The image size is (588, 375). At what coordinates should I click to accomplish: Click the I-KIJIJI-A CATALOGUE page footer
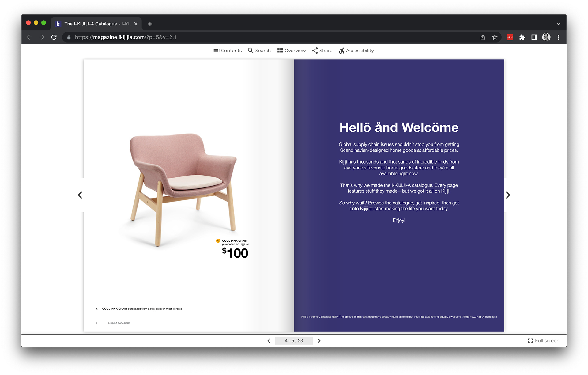(119, 323)
